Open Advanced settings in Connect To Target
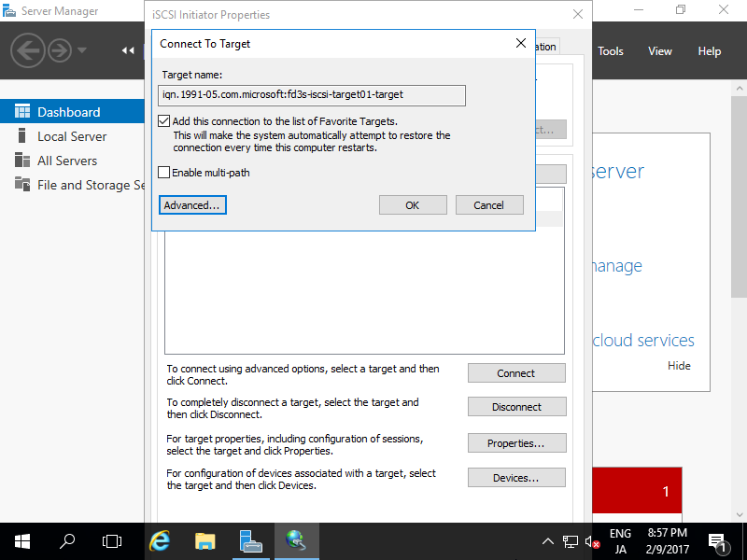747x560 pixels. 192,205
